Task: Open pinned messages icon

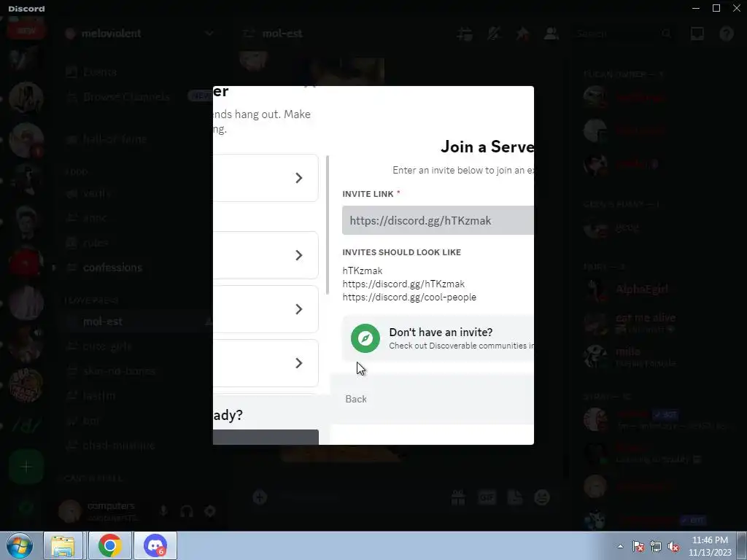Action: [x=522, y=34]
